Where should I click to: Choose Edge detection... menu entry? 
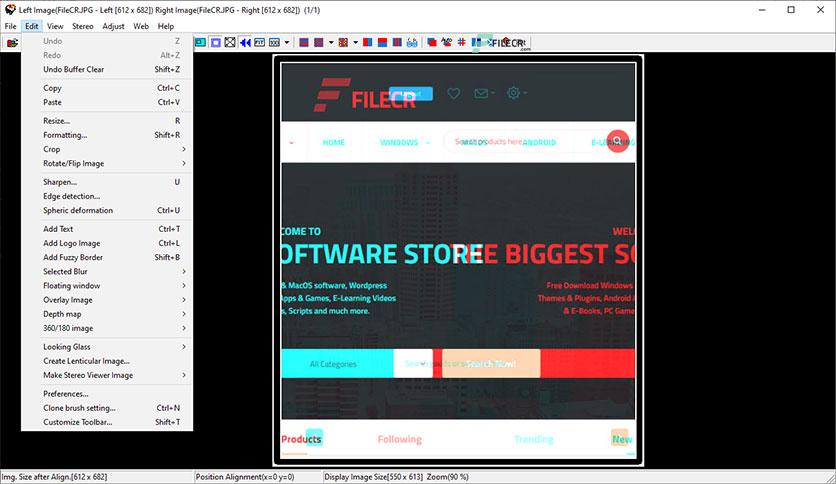click(107, 196)
